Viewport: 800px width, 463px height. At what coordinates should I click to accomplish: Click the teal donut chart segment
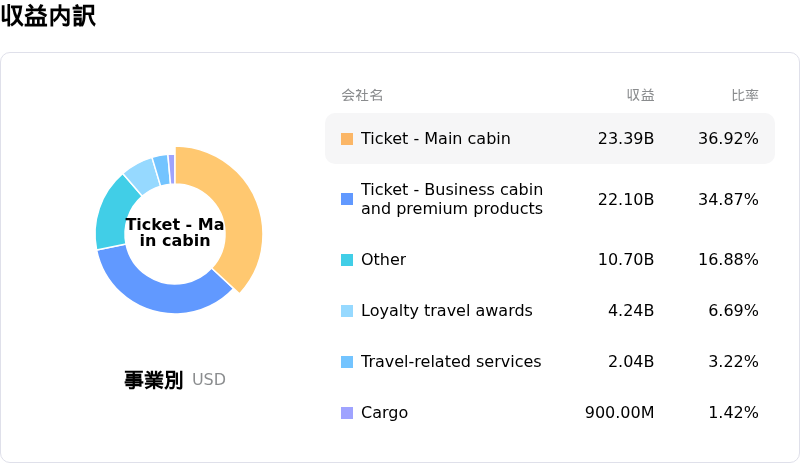(112, 213)
